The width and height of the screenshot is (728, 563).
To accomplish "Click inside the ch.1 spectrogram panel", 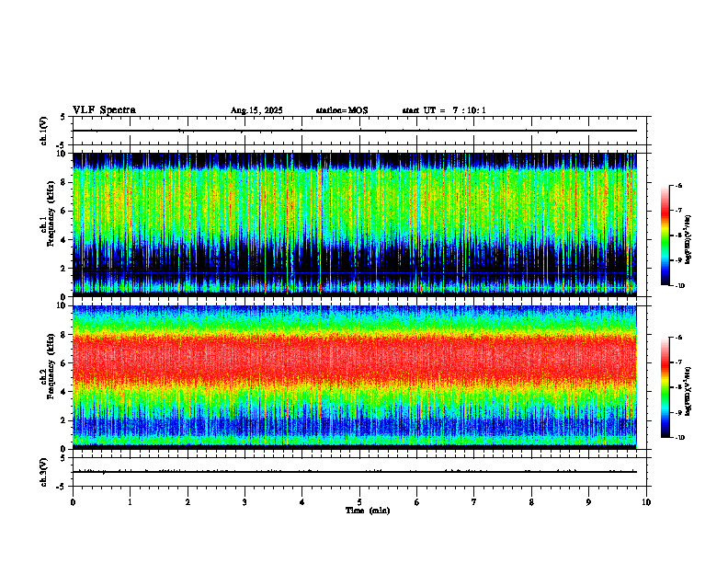I will pos(354,224).
